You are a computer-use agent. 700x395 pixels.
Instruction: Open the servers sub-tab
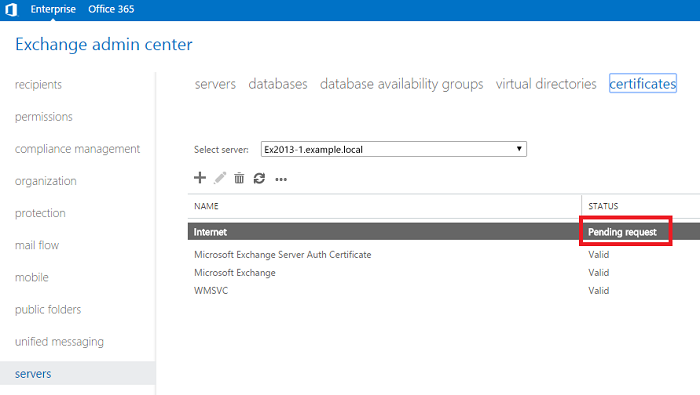click(215, 84)
